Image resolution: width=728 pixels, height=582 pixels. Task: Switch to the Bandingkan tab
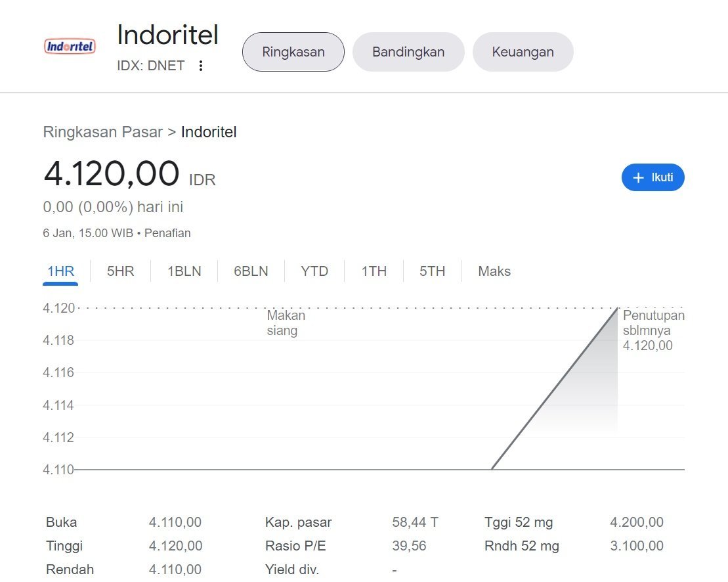pos(408,52)
